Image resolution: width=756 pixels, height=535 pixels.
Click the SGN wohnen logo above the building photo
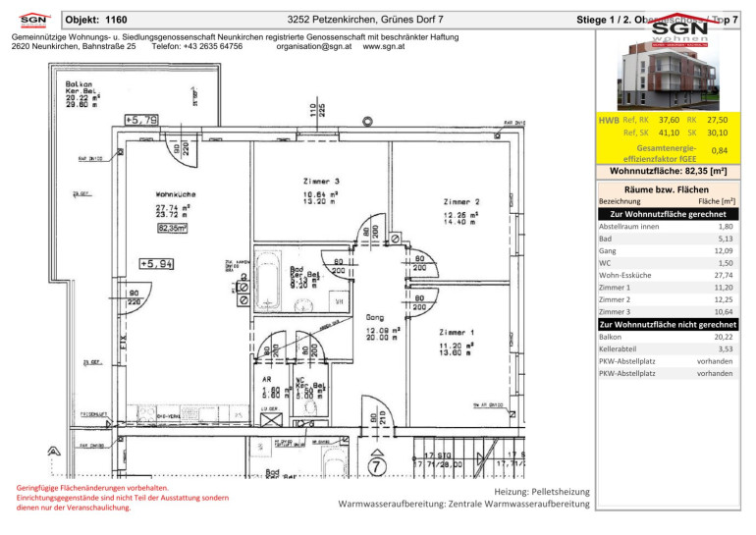coord(679,30)
